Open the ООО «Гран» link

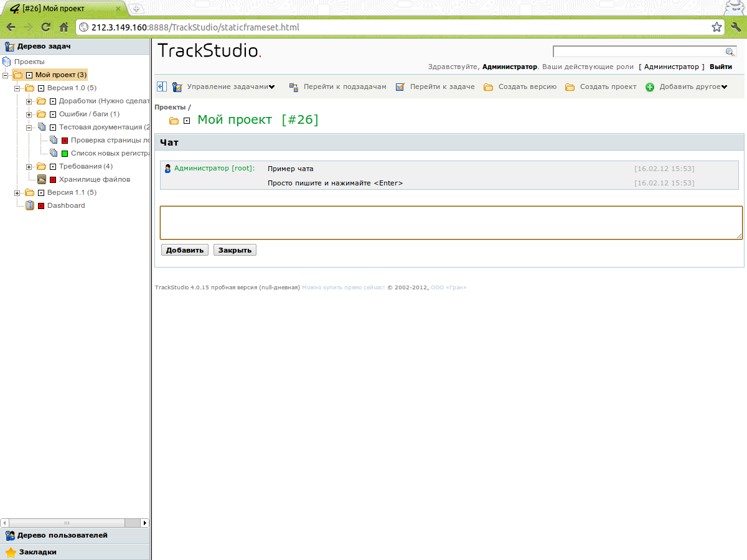[x=448, y=287]
